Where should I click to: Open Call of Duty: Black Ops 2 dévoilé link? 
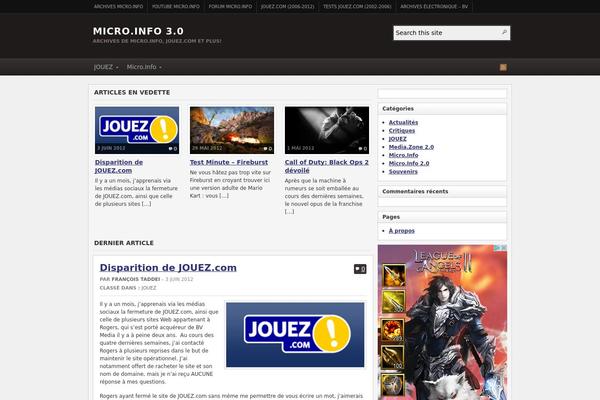click(326, 166)
